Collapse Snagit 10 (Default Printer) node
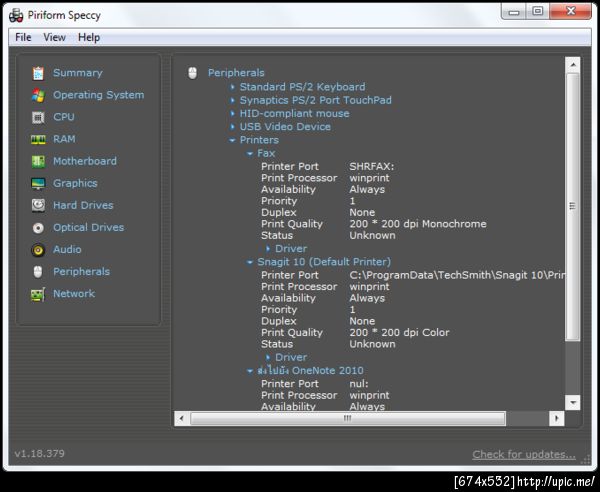600x492 pixels. 249,262
